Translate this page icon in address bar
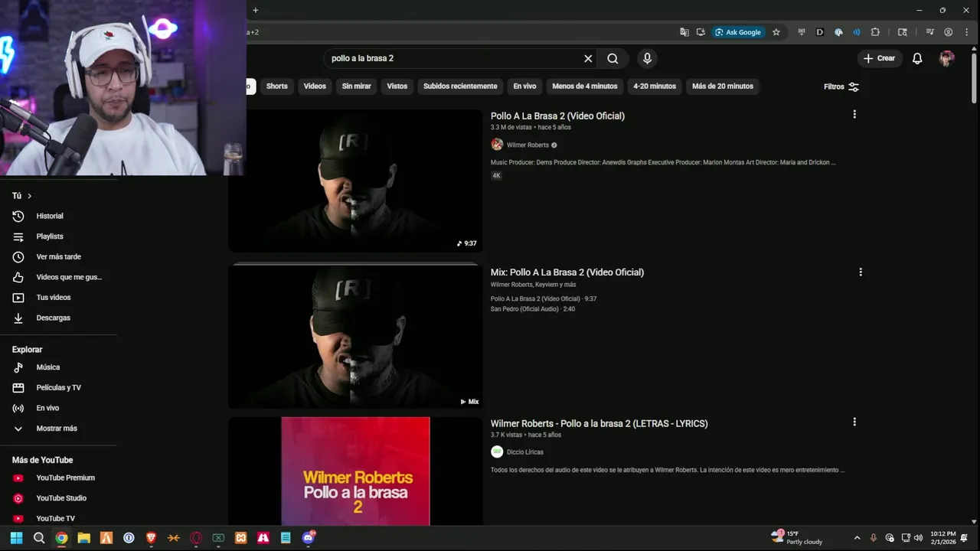This screenshot has height=551, width=980. (684, 32)
